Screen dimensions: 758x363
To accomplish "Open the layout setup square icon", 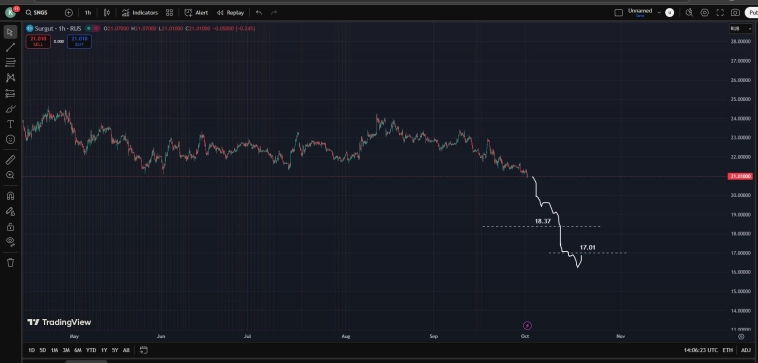I will 618,13.
